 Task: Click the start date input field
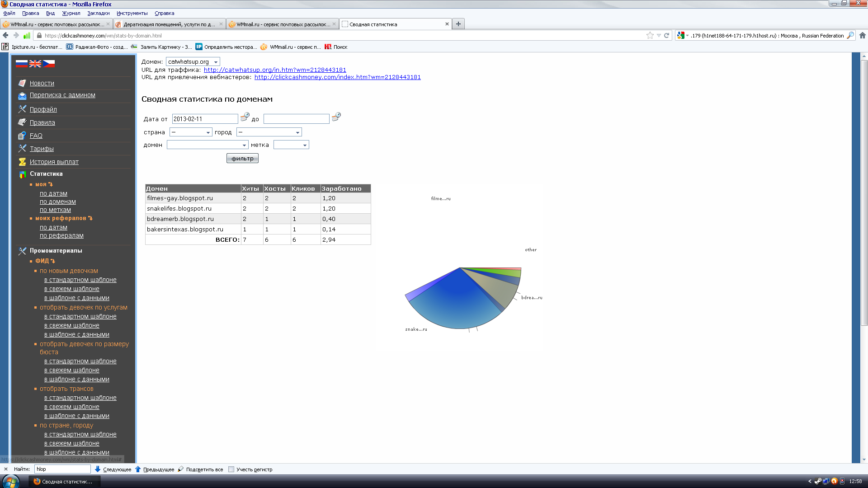coord(204,119)
